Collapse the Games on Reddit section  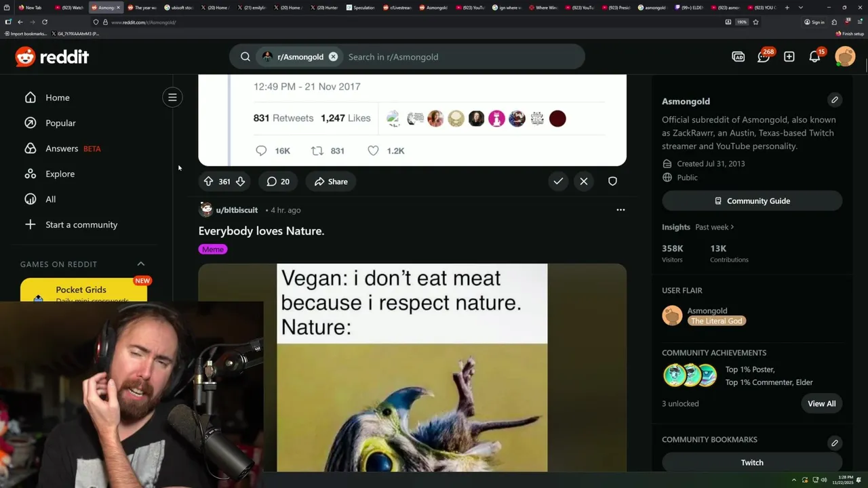(x=141, y=264)
